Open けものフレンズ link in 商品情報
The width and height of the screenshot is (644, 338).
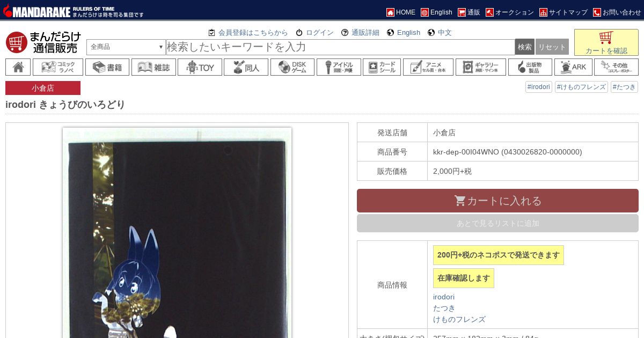tap(459, 319)
